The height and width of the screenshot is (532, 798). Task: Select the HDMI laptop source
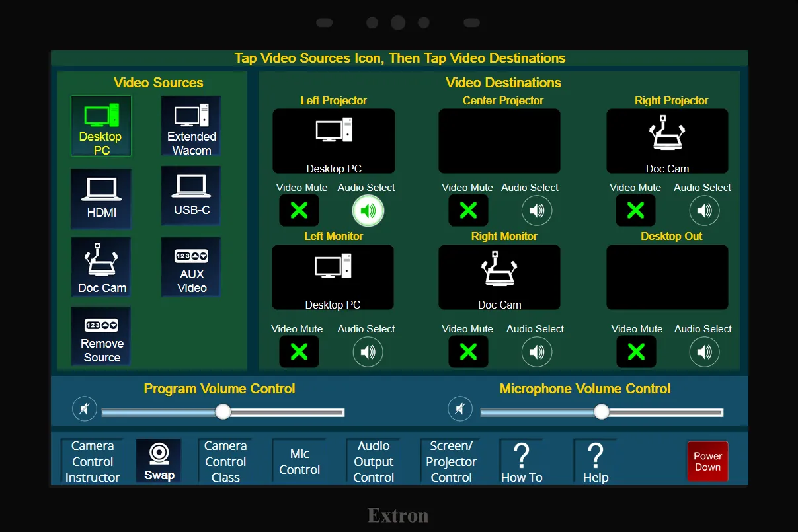(101, 199)
